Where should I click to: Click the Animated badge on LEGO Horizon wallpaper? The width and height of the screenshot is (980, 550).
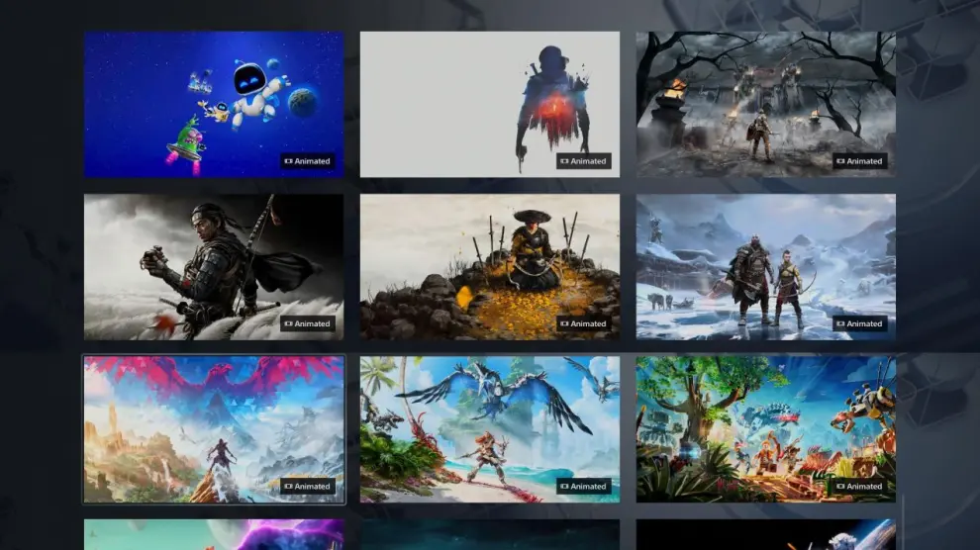point(860,487)
